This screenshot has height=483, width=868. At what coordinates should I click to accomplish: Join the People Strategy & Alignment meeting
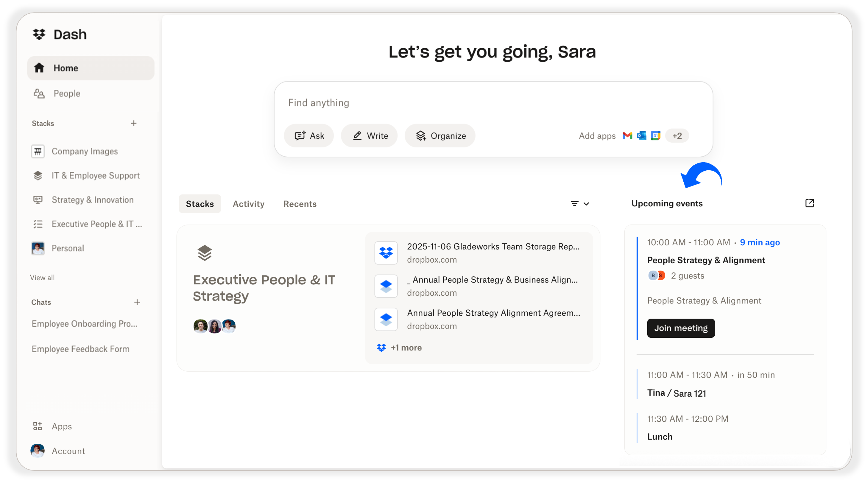(x=681, y=328)
